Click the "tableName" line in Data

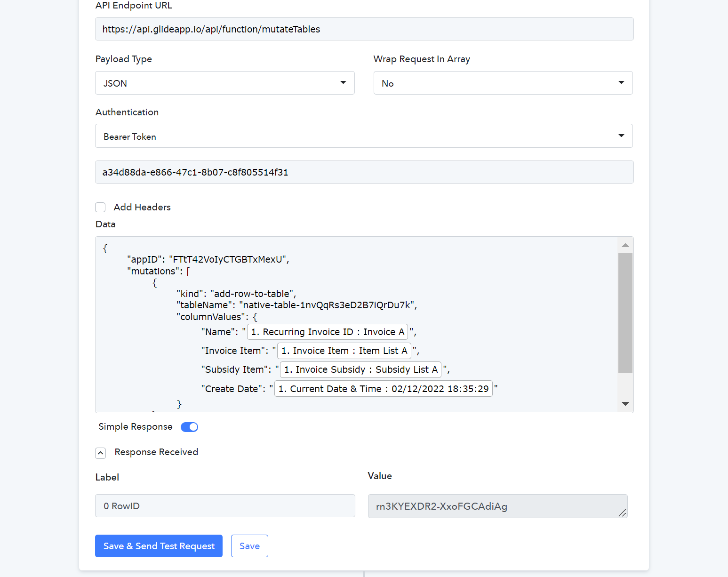click(297, 305)
